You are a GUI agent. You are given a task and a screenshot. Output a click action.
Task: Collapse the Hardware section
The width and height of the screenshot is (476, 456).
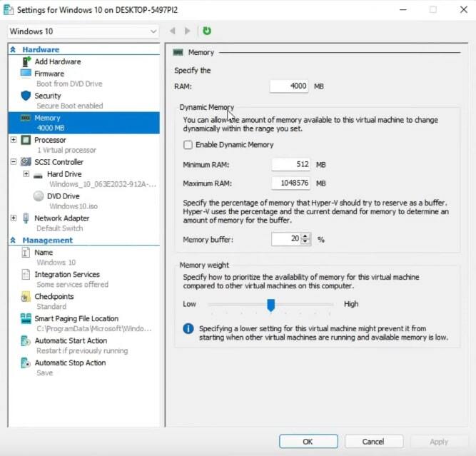point(13,49)
